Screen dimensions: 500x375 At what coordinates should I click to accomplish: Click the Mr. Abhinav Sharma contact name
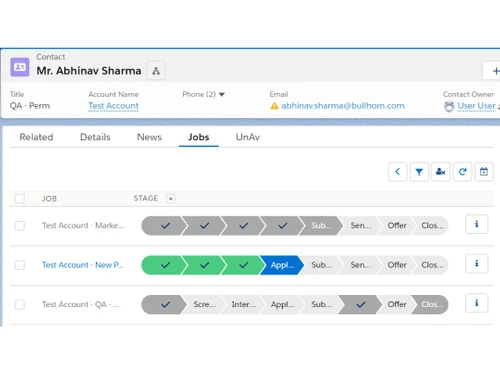(x=89, y=71)
